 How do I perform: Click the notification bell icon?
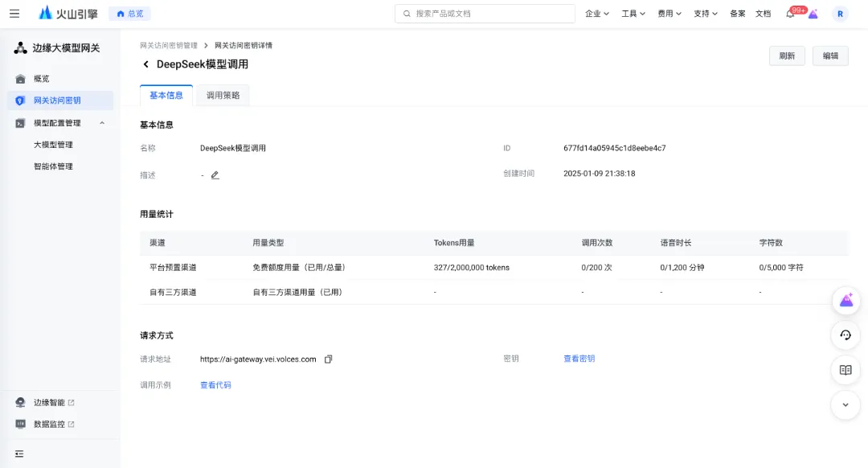click(790, 14)
